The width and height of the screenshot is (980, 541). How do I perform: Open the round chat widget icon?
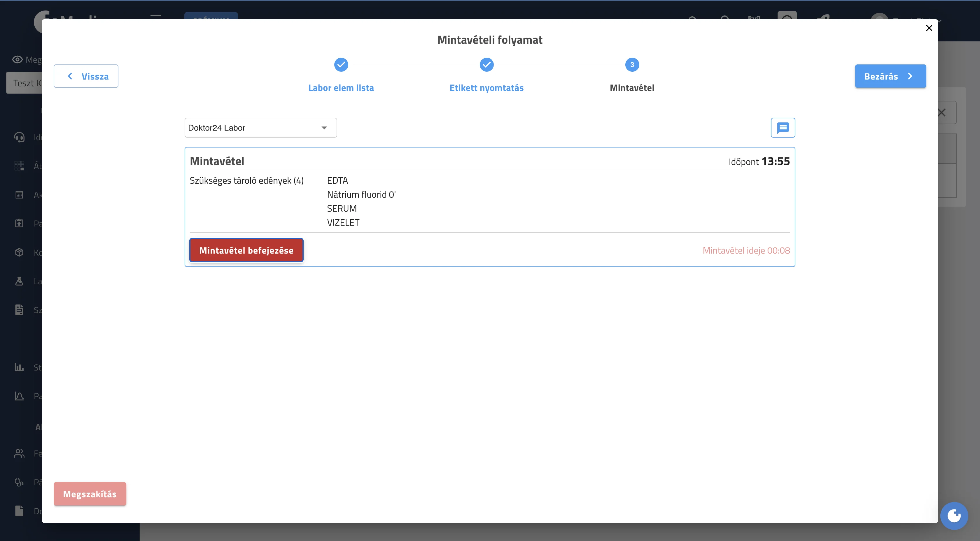click(x=954, y=516)
